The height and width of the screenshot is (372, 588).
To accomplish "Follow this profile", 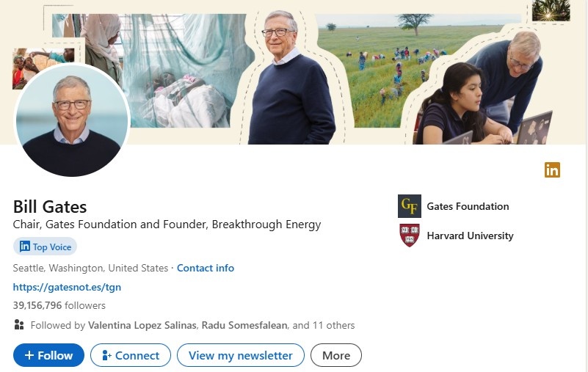I will 48,355.
